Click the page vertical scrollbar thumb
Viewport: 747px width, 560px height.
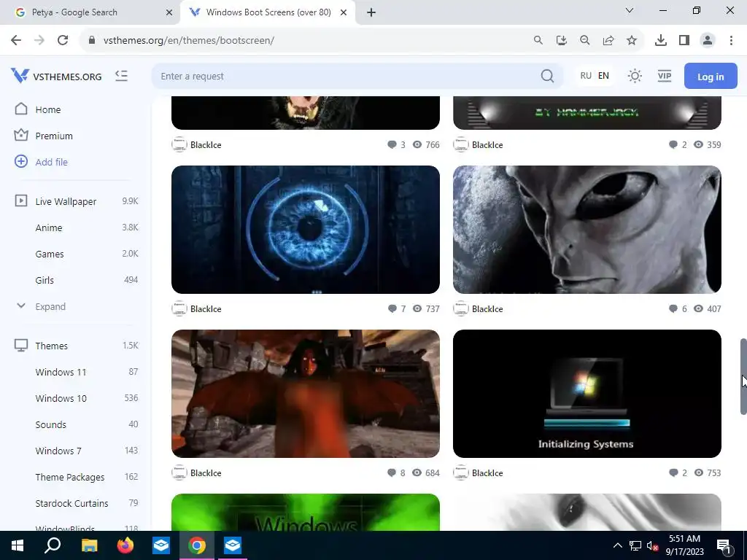coord(743,376)
